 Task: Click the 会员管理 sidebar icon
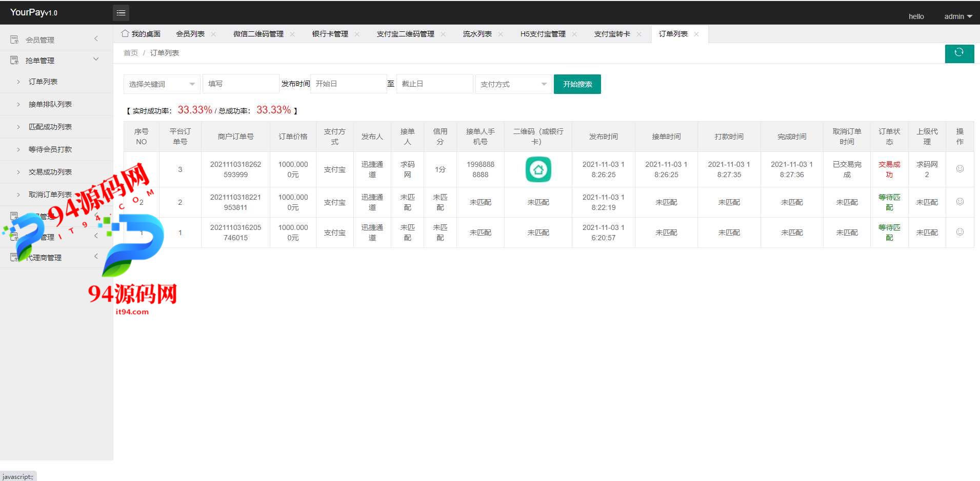(14, 40)
